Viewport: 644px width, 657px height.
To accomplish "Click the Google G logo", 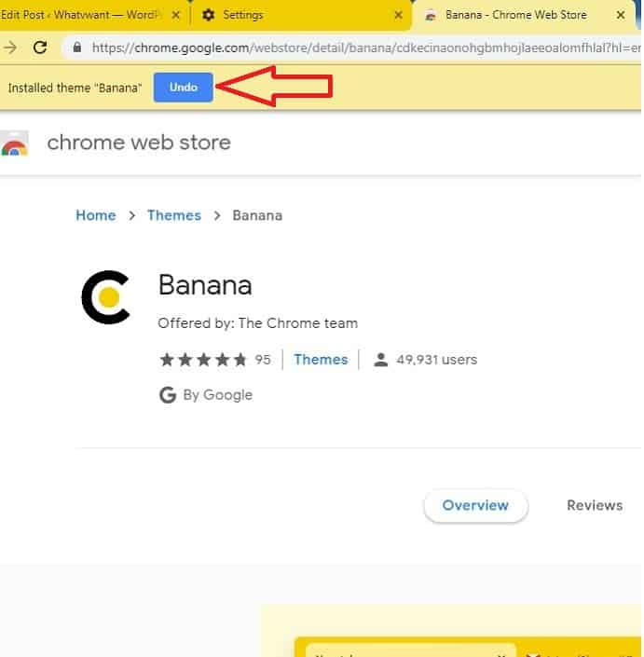I will [168, 395].
